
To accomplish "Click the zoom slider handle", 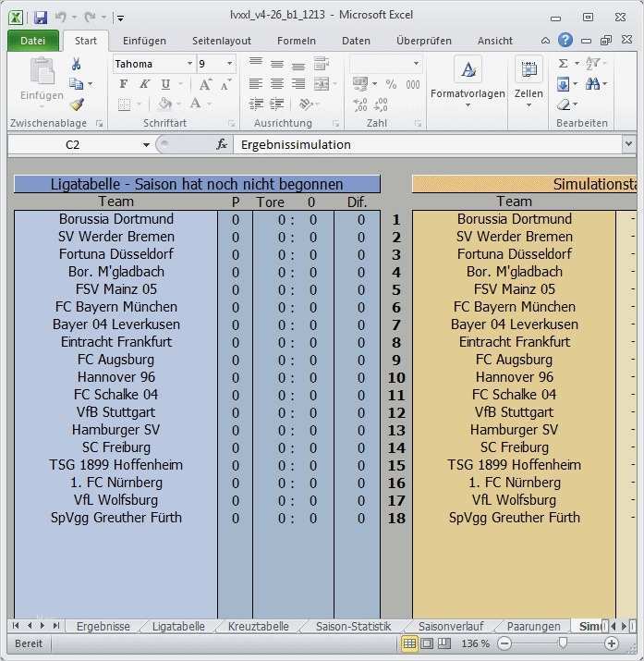I will point(563,643).
